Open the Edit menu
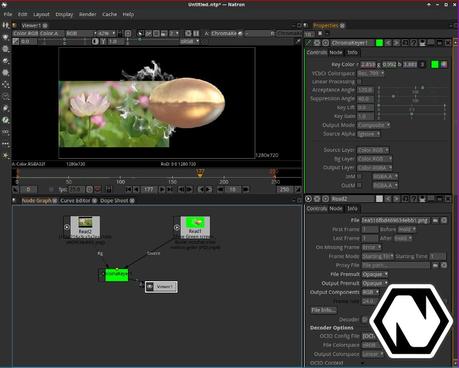The height and width of the screenshot is (368, 459). click(22, 14)
